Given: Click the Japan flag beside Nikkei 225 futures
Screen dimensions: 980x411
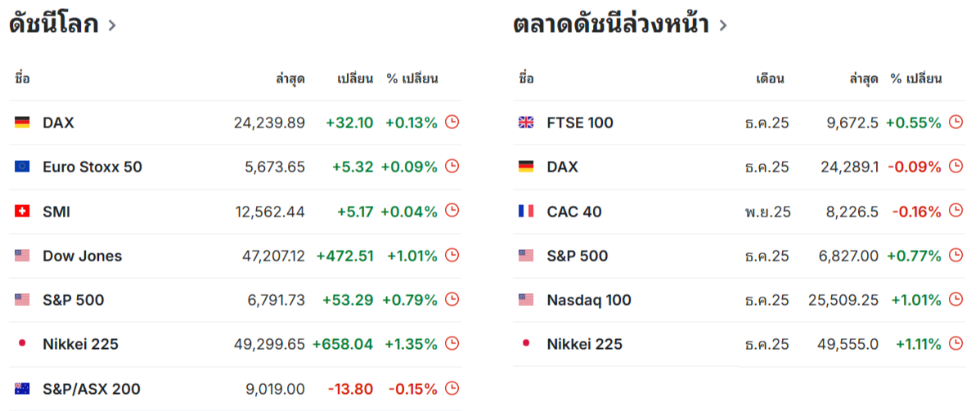Looking at the screenshot, I should tap(526, 344).
